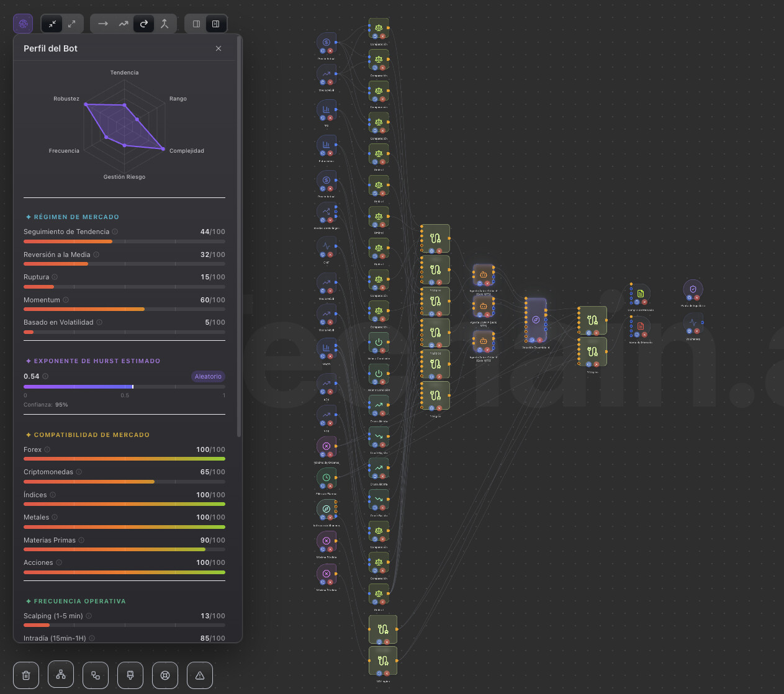Select the merge-arrow edge style
This screenshot has width=784, height=694.
[164, 24]
